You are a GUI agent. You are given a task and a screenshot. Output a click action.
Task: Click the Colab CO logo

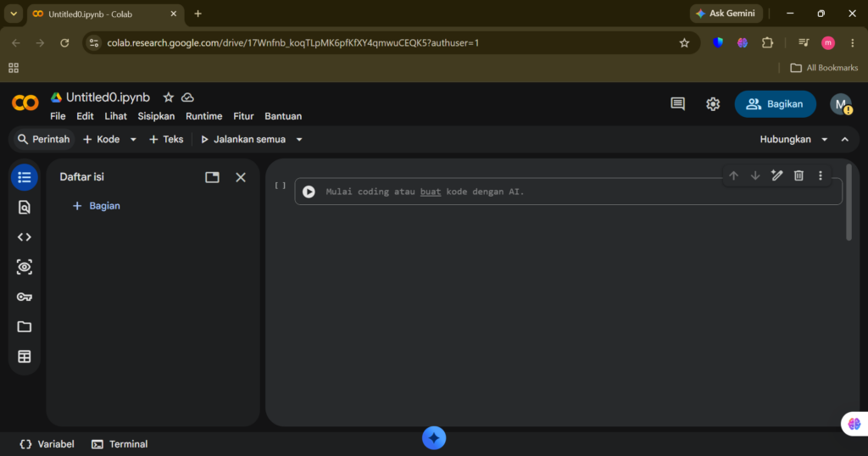click(25, 103)
